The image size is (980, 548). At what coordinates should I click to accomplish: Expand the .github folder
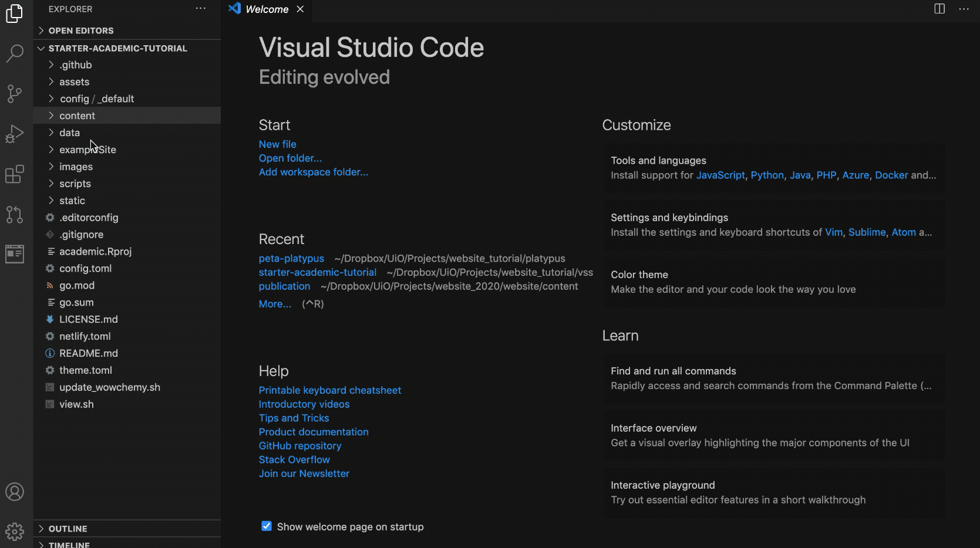(x=75, y=65)
